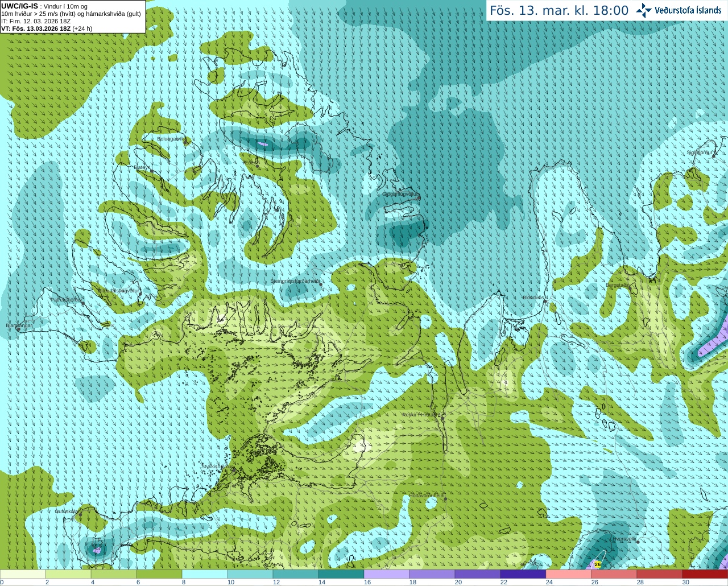Click the IT: Fim. 12. 03. 2026 18Z line
The image size is (728, 586).
(36, 21)
